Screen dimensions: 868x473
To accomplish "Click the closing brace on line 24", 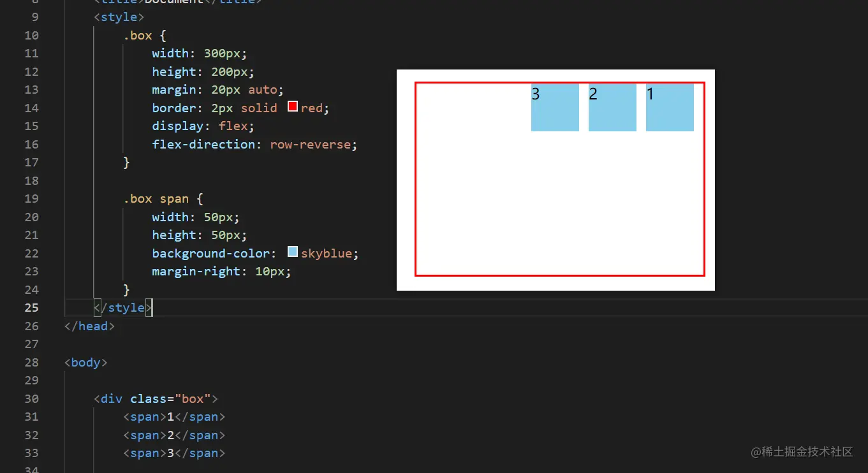I will click(126, 290).
